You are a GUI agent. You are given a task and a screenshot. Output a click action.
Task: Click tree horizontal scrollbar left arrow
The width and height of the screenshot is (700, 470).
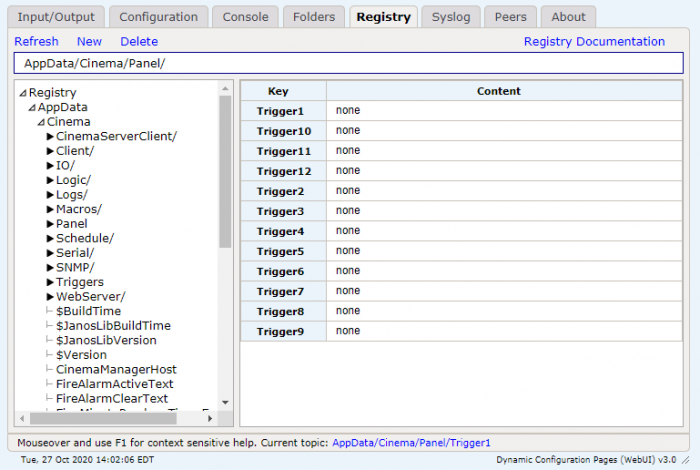[22, 419]
